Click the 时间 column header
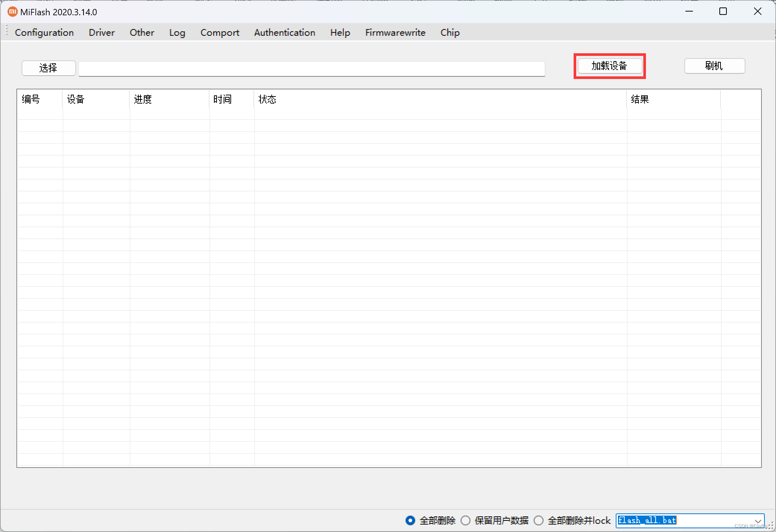The width and height of the screenshot is (776, 532). [x=232, y=99]
